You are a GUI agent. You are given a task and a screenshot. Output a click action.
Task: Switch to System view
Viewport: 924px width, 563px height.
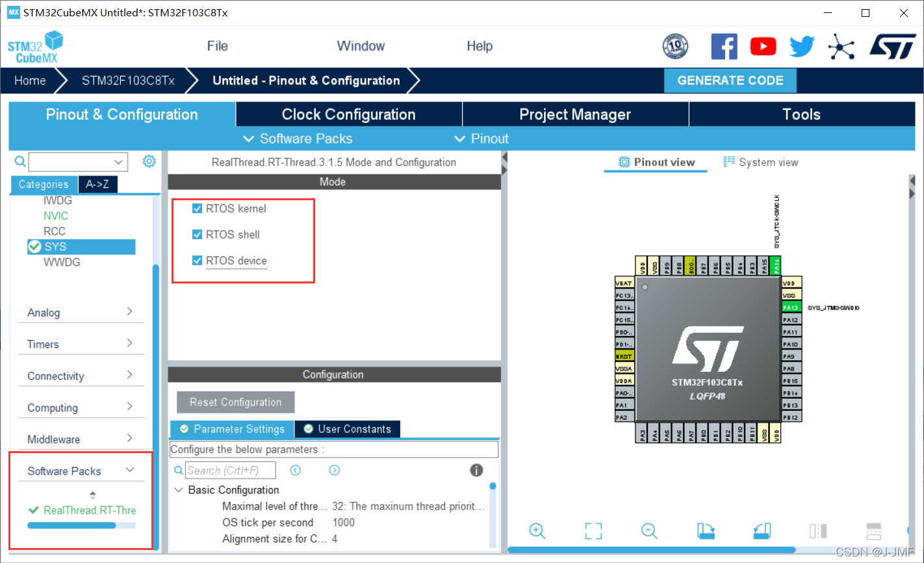(761, 162)
